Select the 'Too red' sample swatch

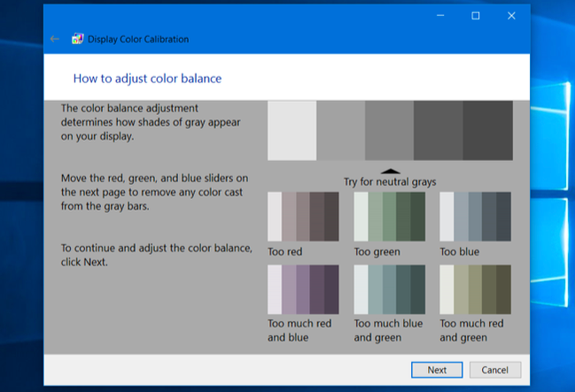coord(303,217)
